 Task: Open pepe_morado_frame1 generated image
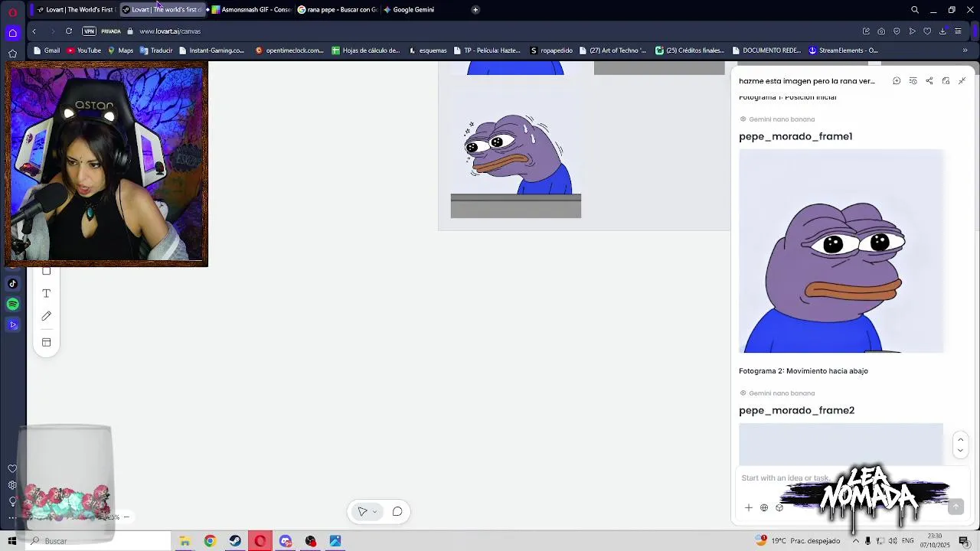tap(841, 251)
